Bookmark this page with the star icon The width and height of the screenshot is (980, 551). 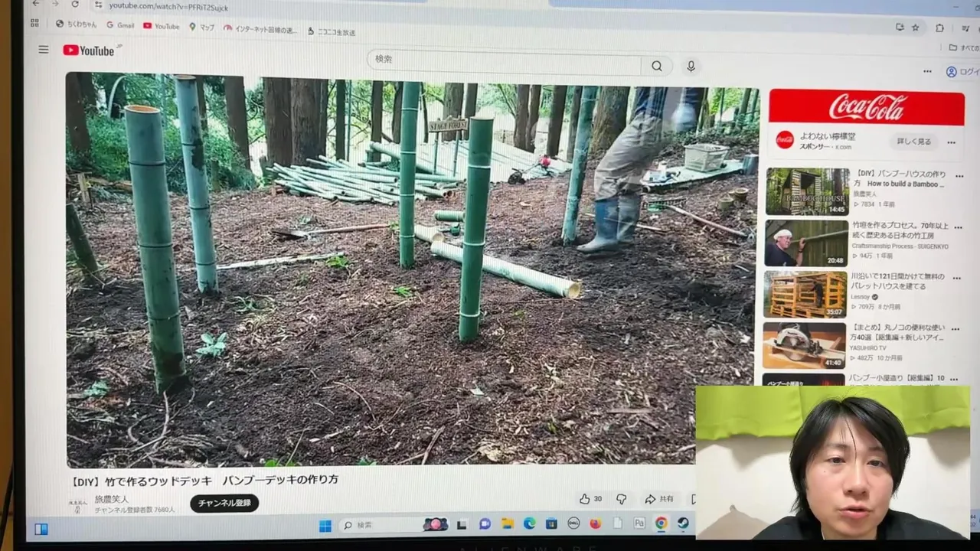point(916,28)
